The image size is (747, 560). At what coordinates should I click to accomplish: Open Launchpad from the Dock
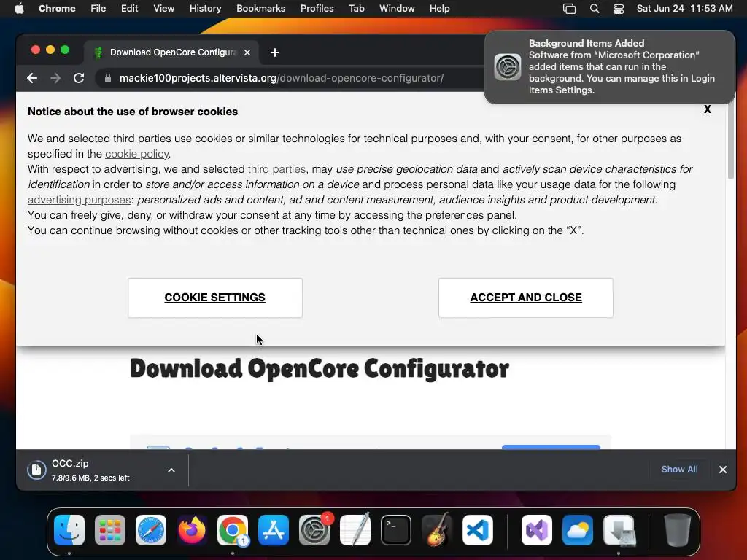click(x=110, y=530)
